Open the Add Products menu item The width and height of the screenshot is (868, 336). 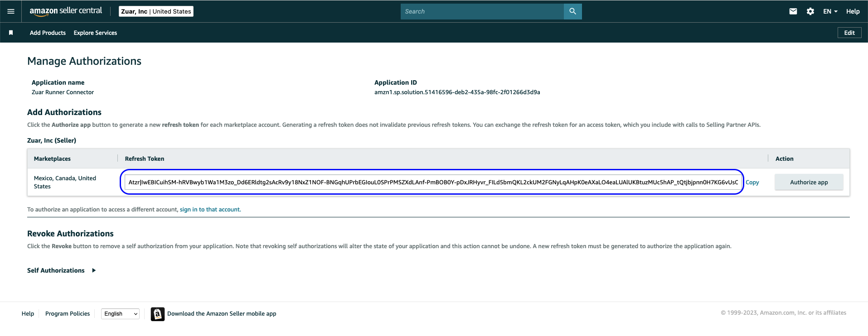48,33
